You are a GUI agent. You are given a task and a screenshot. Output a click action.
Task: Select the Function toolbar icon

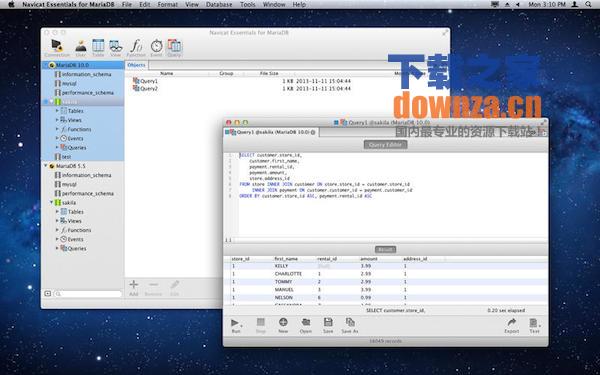136,48
